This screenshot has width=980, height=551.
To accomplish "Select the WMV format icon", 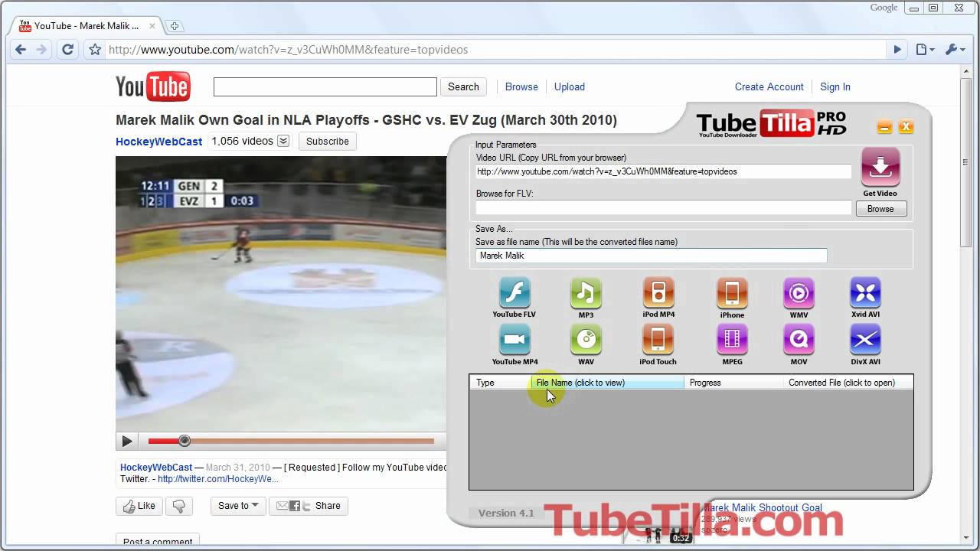I will [x=799, y=293].
